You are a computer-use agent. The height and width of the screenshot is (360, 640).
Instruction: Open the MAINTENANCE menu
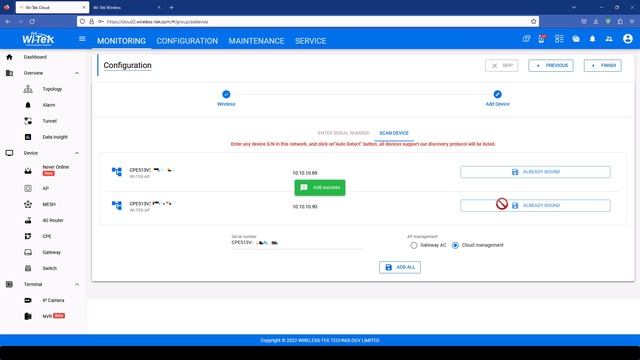[256, 41]
